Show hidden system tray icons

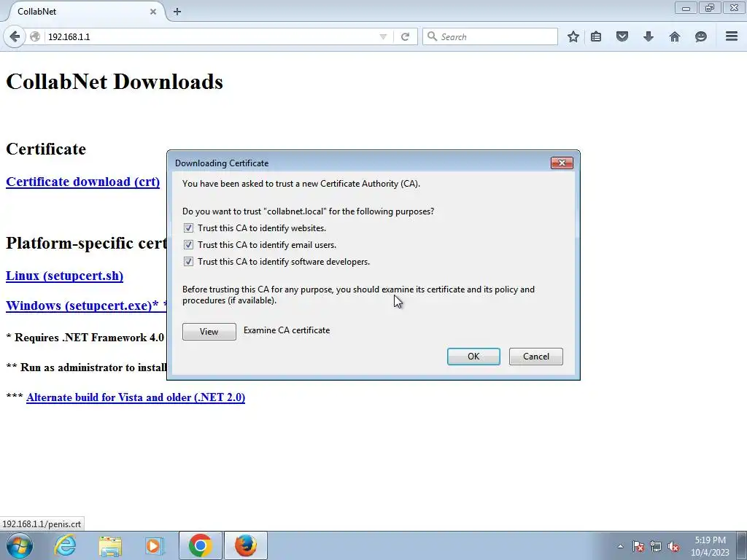point(620,546)
